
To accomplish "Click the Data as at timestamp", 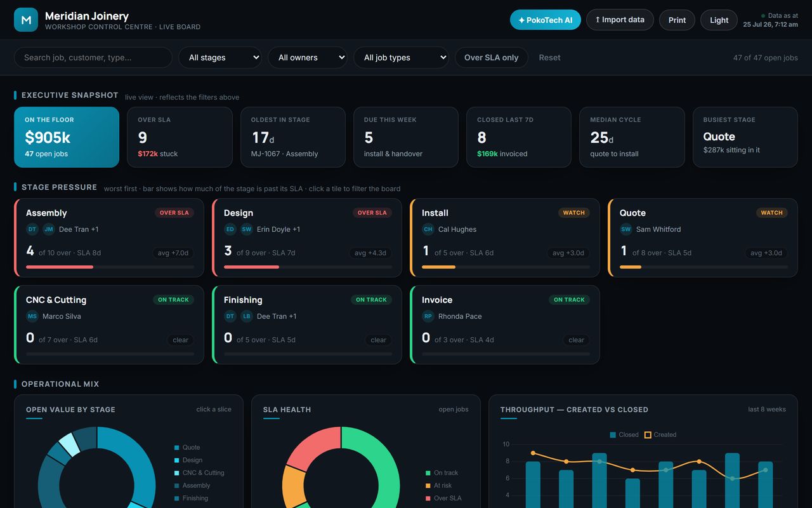I will 771,20.
